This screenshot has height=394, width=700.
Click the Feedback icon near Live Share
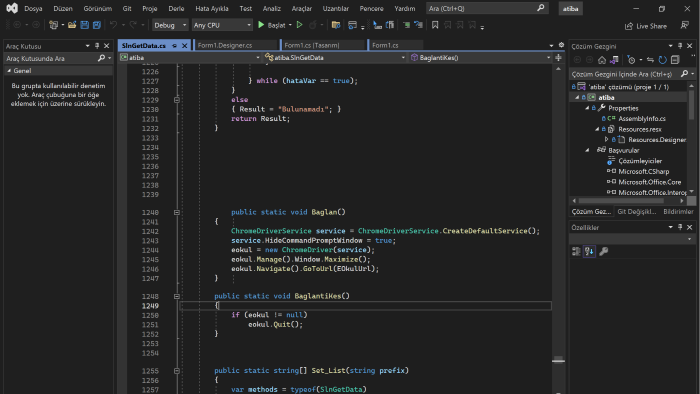pyautogui.click(x=684, y=25)
